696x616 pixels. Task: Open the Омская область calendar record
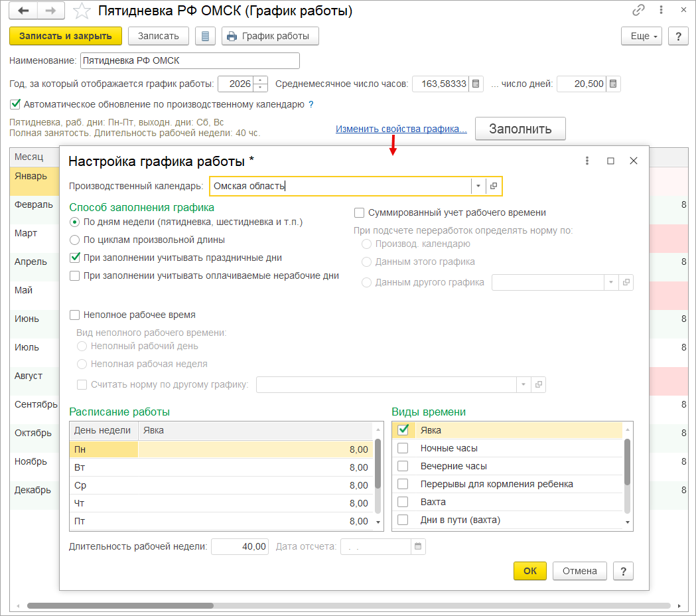[x=494, y=187]
